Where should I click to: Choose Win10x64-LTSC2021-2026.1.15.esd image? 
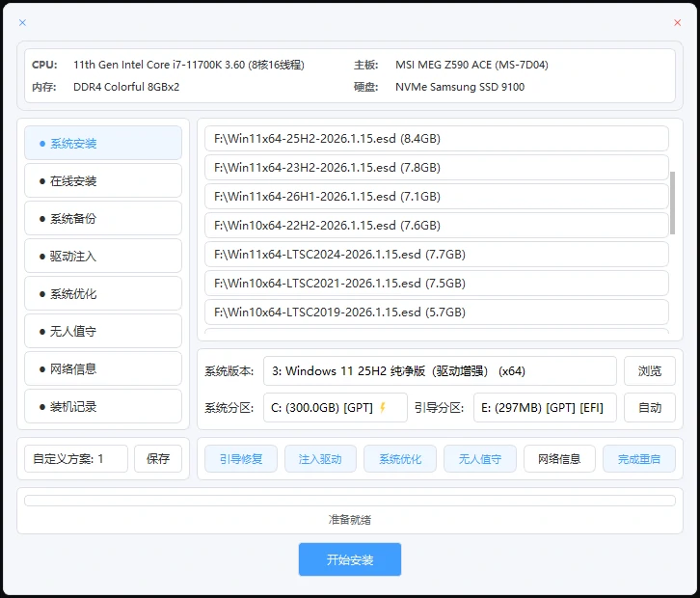tap(437, 284)
